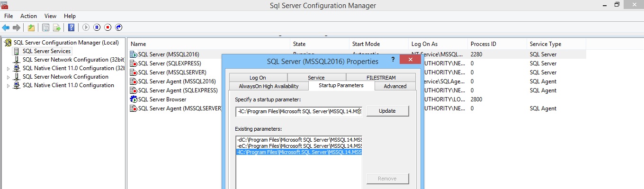Select the -dC existing parameter entry

[299, 140]
